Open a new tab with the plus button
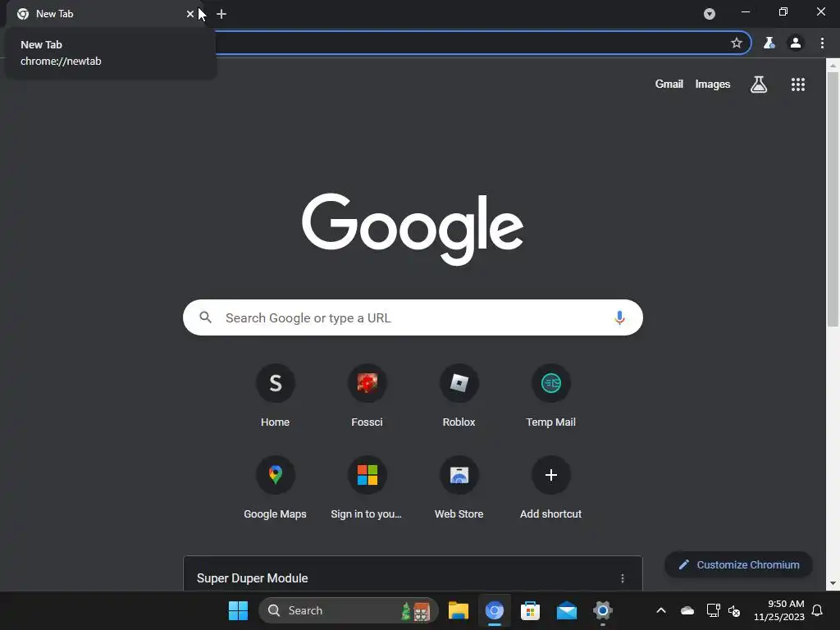Image resolution: width=840 pixels, height=630 pixels. click(x=221, y=14)
